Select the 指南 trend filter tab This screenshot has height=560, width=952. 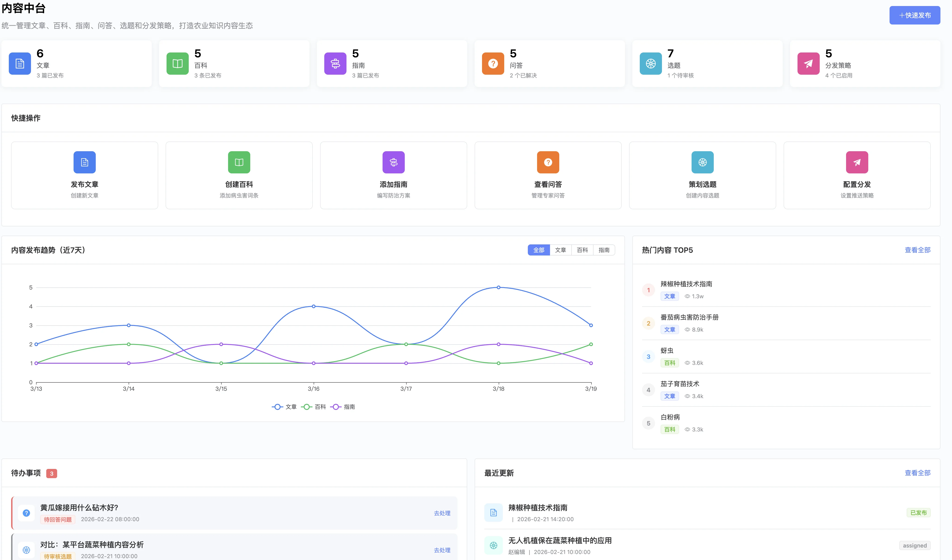(x=604, y=250)
